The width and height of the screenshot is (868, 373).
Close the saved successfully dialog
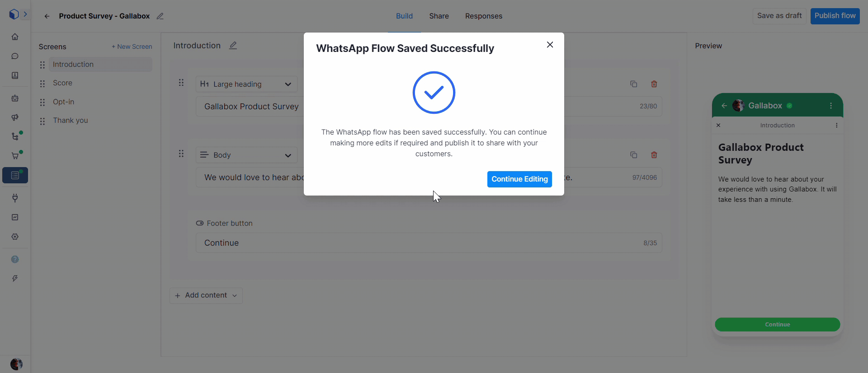pyautogui.click(x=550, y=45)
